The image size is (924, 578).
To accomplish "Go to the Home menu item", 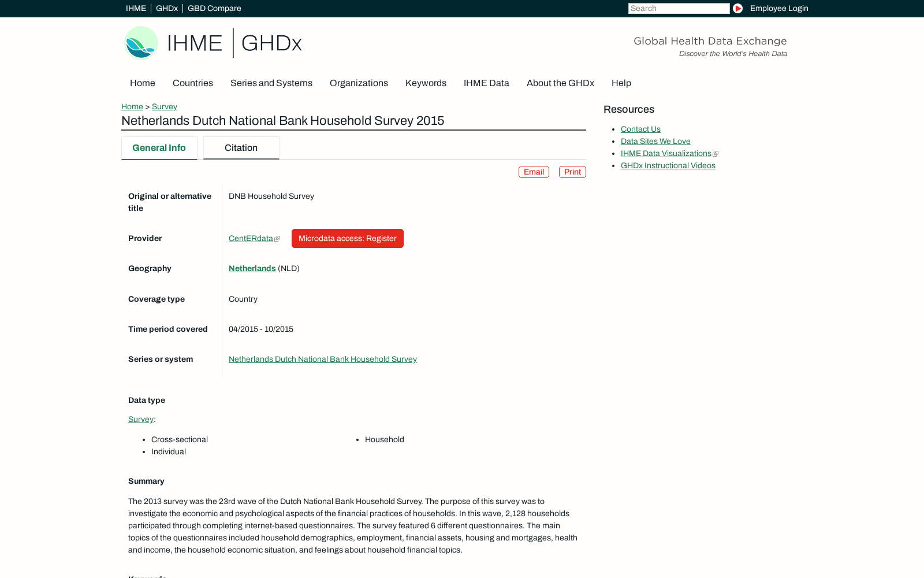I will [143, 83].
